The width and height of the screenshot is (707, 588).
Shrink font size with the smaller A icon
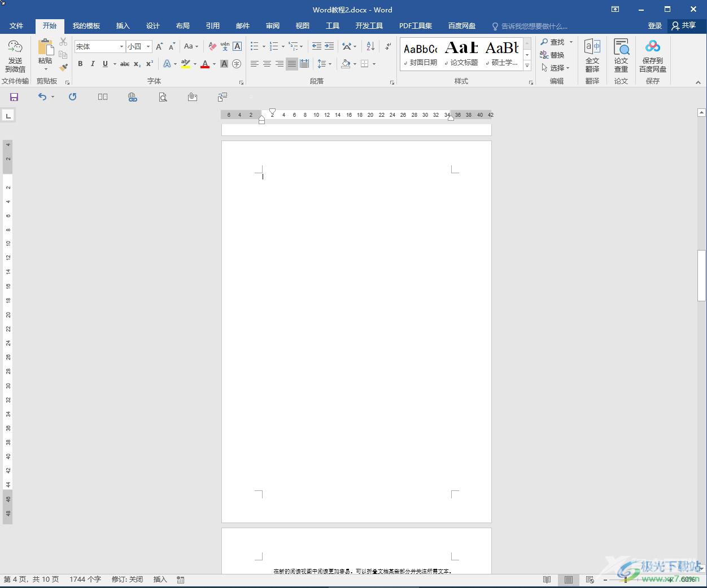pos(172,46)
